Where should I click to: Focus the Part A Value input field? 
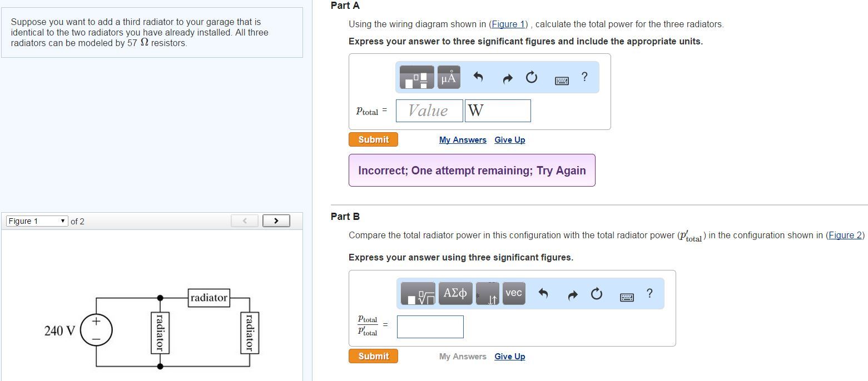(x=429, y=111)
